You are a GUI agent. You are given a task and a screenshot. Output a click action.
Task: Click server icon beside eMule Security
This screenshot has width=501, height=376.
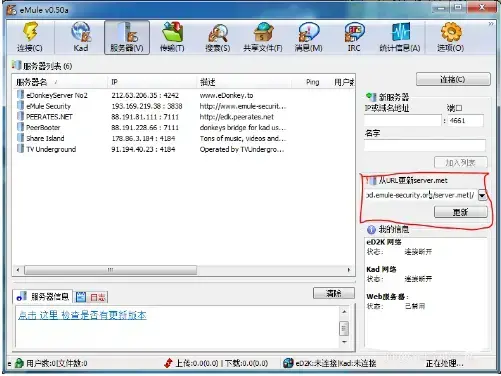point(20,106)
